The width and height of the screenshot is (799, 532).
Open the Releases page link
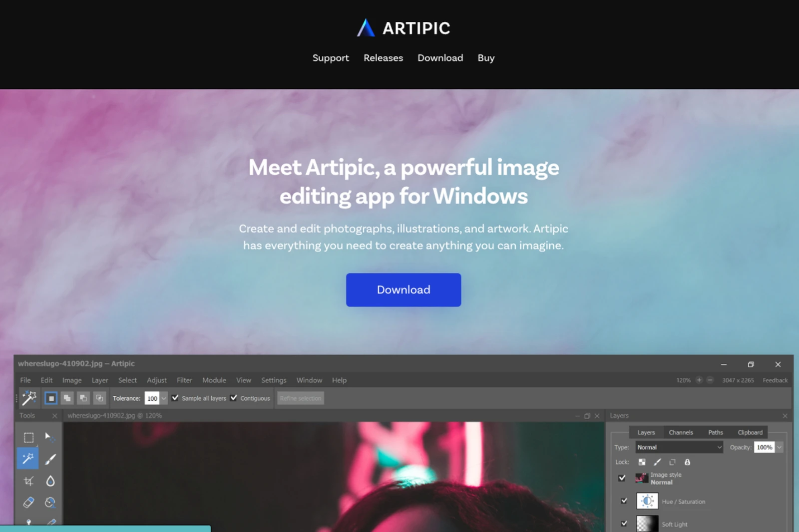click(383, 58)
